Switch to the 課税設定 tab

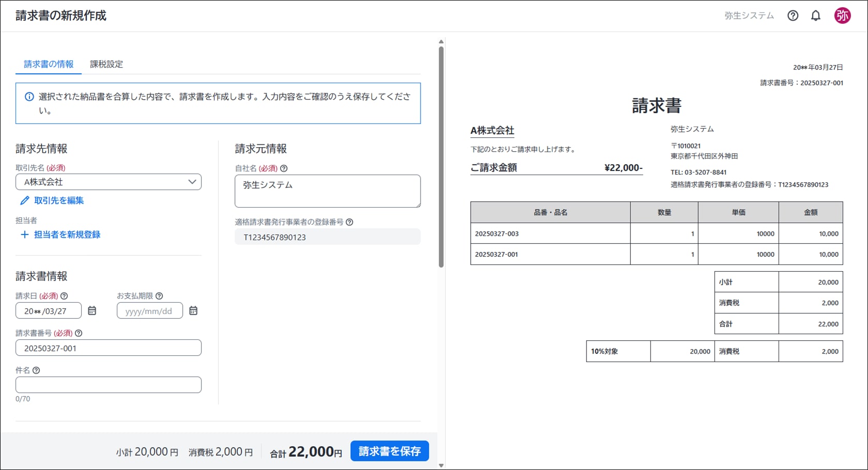pyautogui.click(x=106, y=64)
